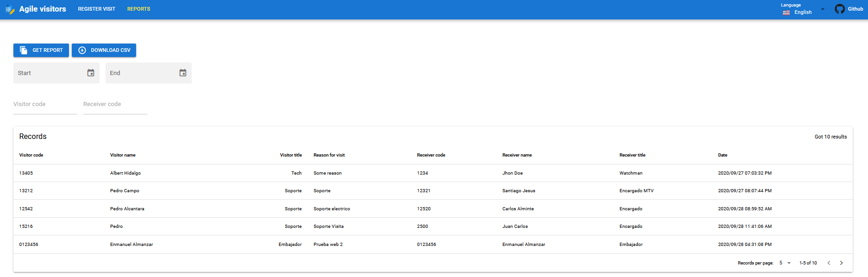
Task: Click the Soporte Visita reason
Action: tap(329, 227)
